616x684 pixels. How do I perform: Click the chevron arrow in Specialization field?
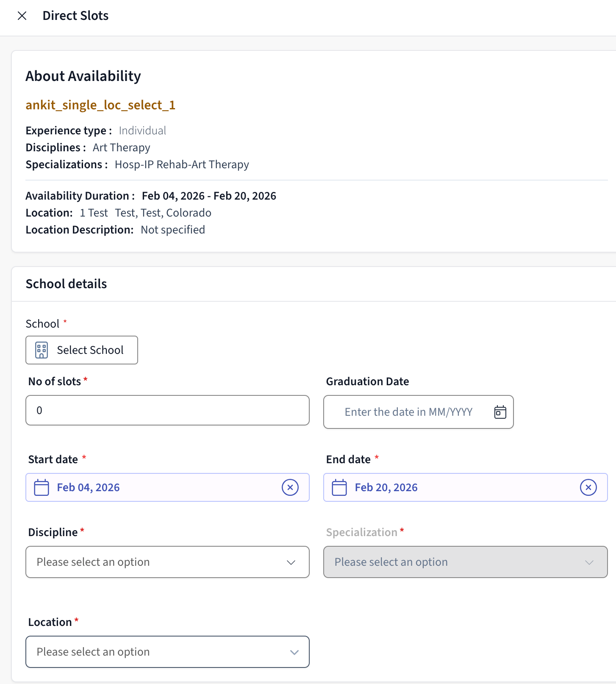[589, 562]
